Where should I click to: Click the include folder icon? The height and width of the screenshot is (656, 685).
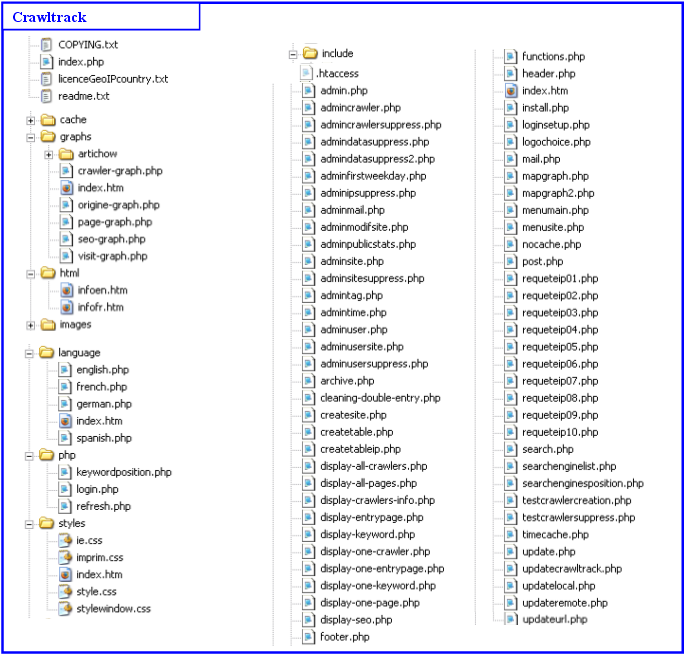coord(310,53)
